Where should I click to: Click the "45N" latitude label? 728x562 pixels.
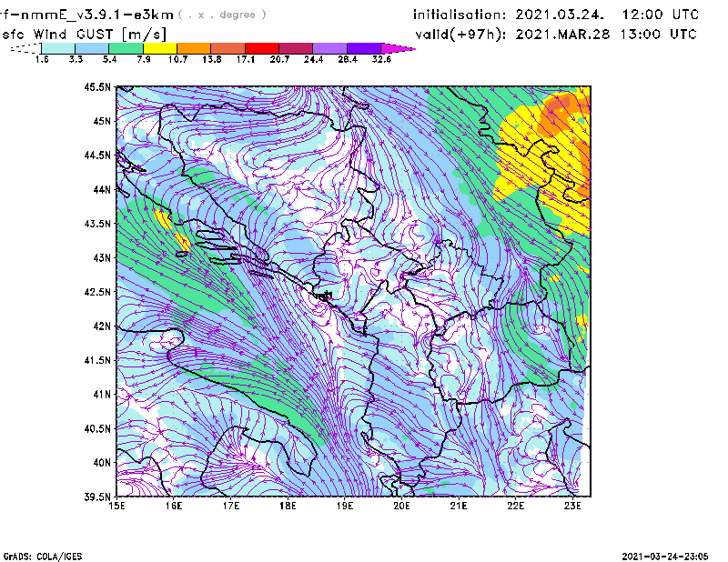pyautogui.click(x=102, y=121)
